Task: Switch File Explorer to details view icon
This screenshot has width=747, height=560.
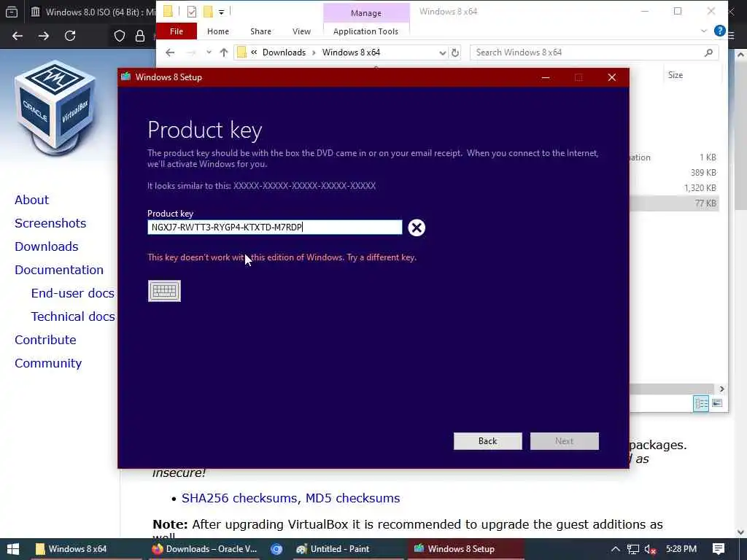Action: 701,404
